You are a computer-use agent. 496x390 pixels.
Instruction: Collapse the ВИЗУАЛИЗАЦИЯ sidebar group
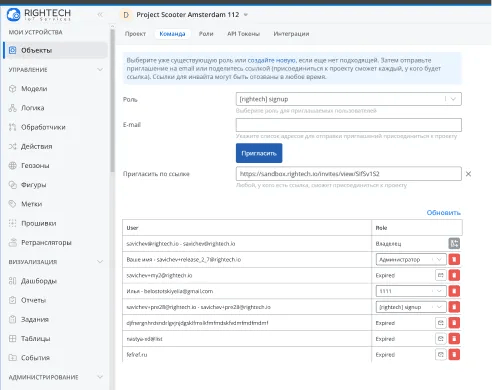[100, 262]
